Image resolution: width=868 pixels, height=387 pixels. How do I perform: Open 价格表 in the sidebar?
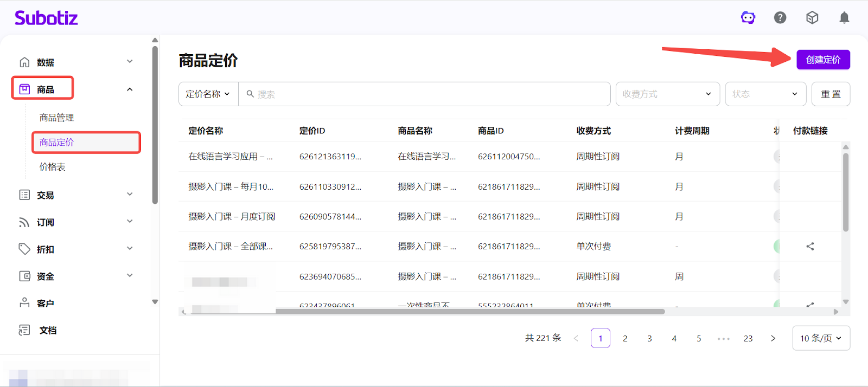point(53,167)
